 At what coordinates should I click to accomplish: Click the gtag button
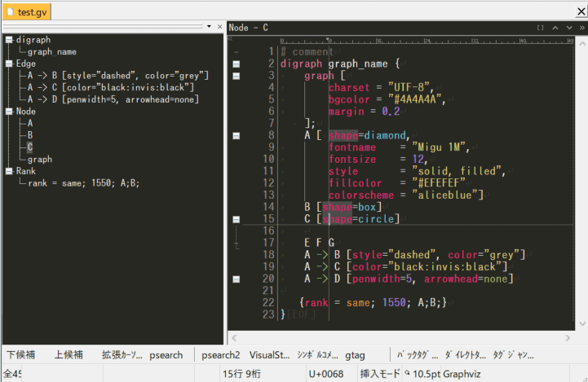pos(355,354)
